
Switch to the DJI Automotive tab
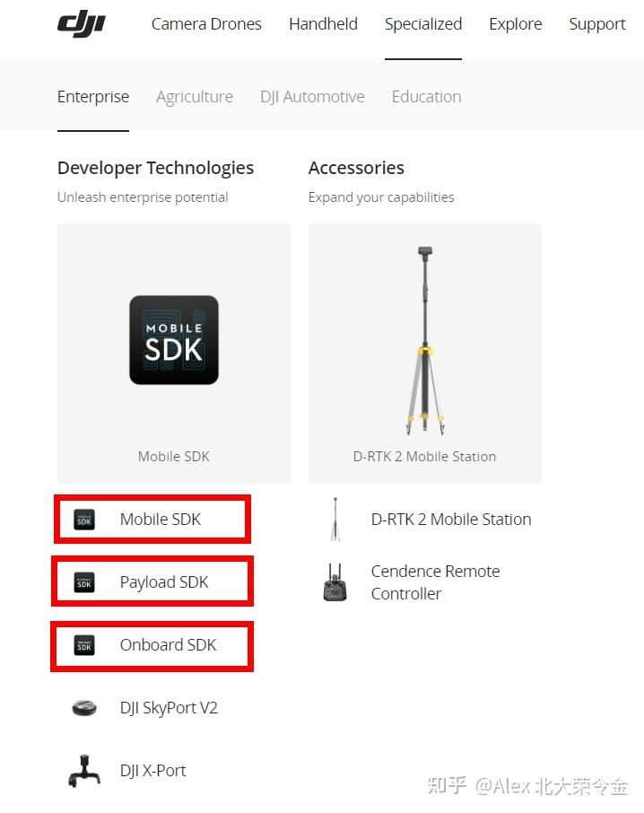click(312, 97)
